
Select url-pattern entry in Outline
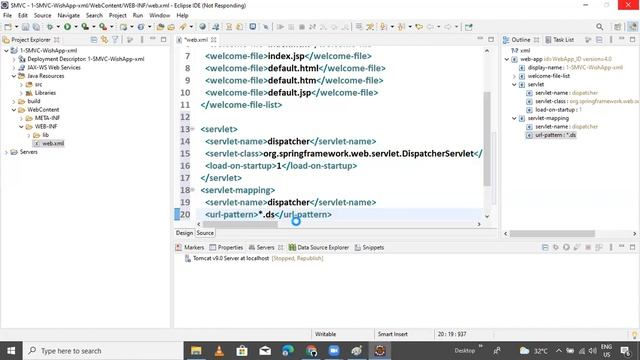(x=556, y=135)
